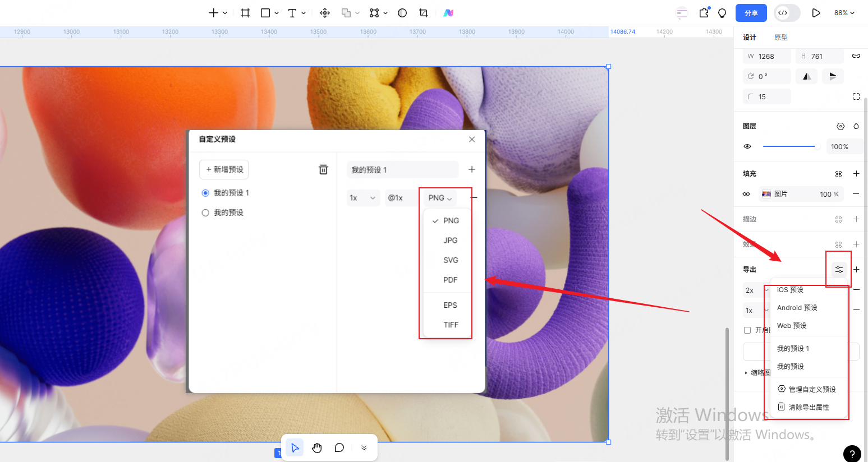
Task: Add an effect with 效果 row plus icon
Action: 856,244
